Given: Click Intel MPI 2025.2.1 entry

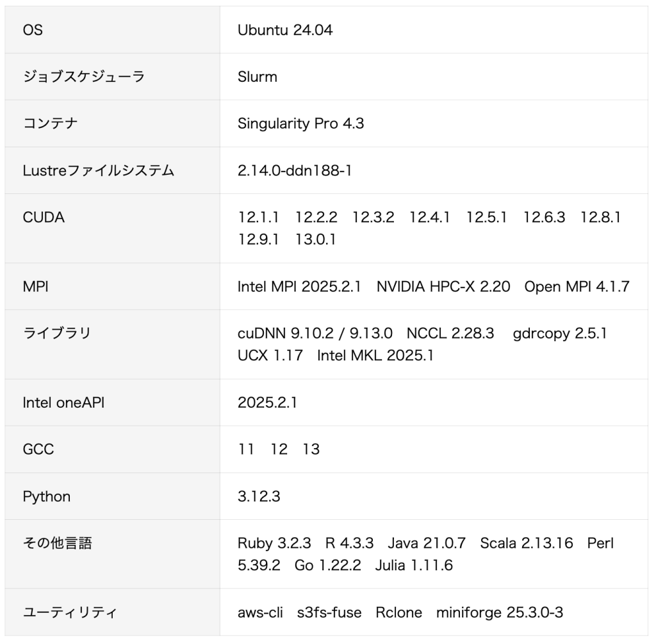Looking at the screenshot, I should (x=300, y=286).
